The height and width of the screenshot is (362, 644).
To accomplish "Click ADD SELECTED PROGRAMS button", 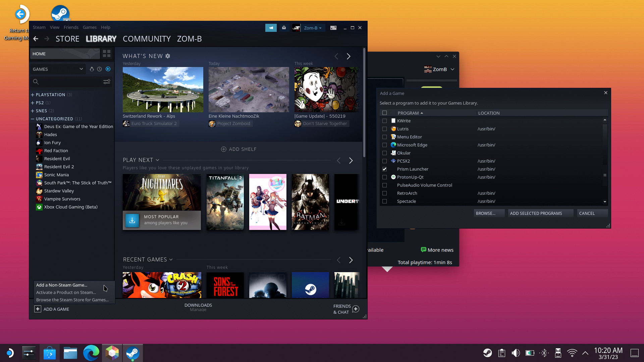I will (536, 213).
